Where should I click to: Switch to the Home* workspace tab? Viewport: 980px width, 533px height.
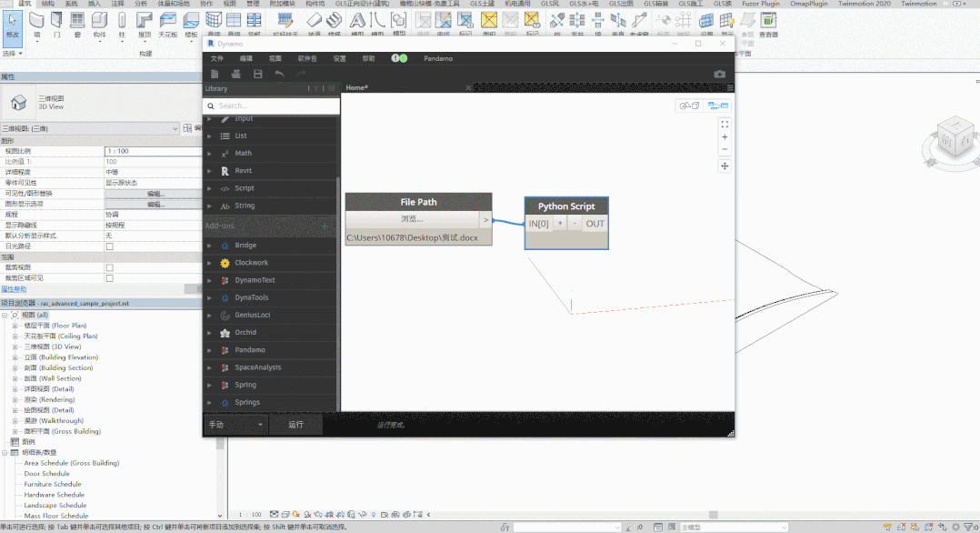(x=357, y=87)
